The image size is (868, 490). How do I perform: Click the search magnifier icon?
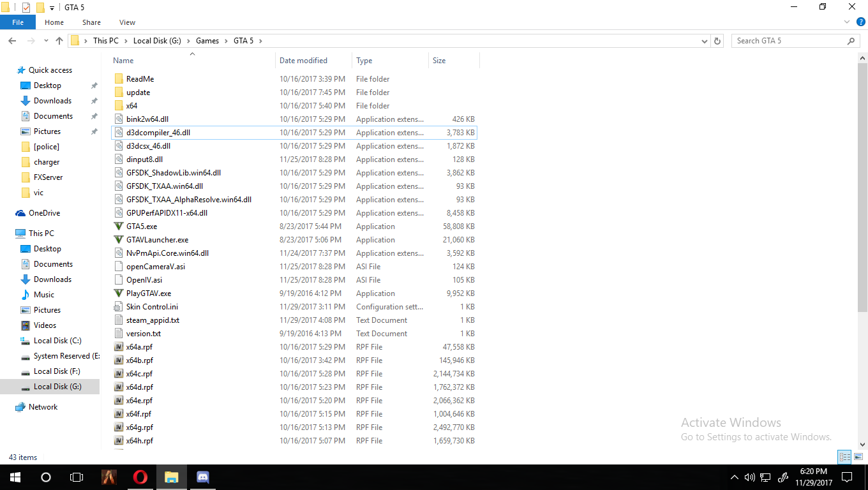851,41
